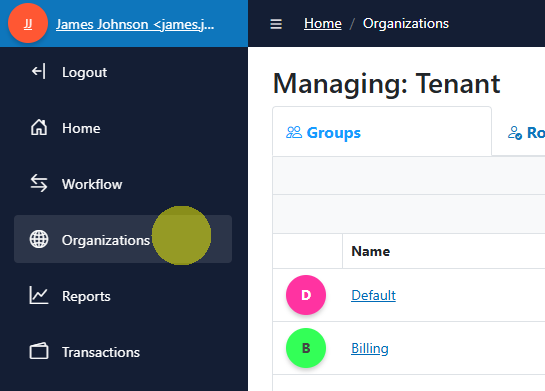
Task: Click the Reports chart icon
Action: [39, 295]
